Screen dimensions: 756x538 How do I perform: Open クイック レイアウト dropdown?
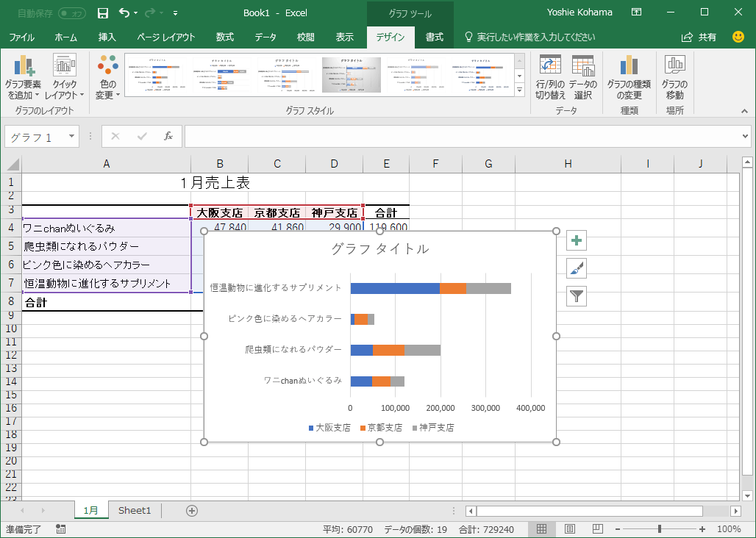[x=64, y=77]
